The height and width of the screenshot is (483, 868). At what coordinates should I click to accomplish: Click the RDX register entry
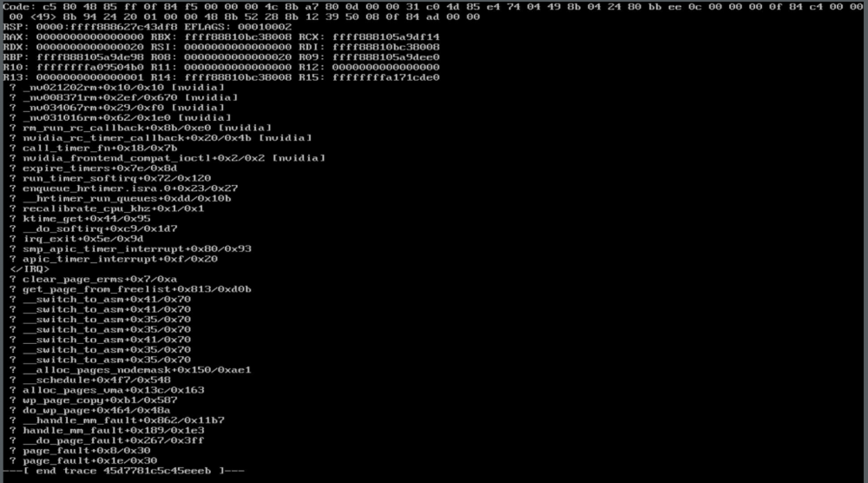coord(73,47)
